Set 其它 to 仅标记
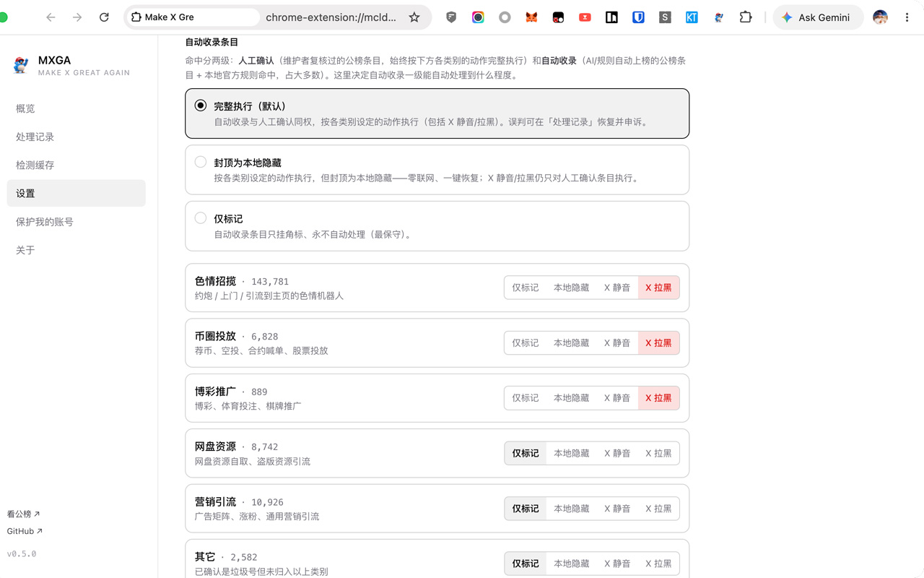Image resolution: width=924 pixels, height=578 pixels. click(x=525, y=564)
